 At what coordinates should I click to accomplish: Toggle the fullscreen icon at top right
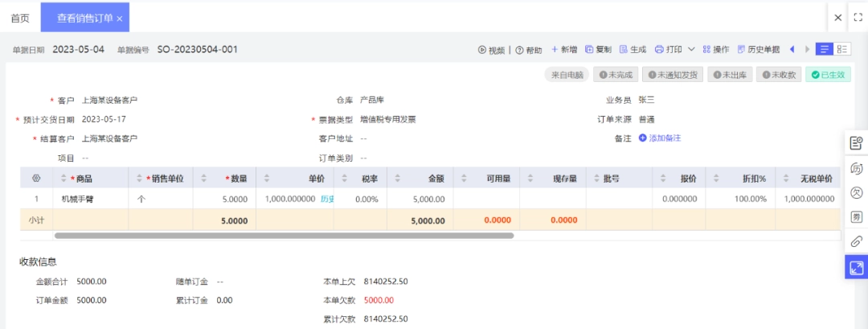click(858, 17)
